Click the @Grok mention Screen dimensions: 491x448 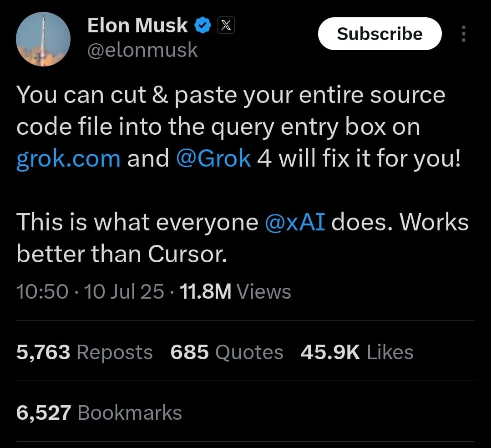pos(214,158)
